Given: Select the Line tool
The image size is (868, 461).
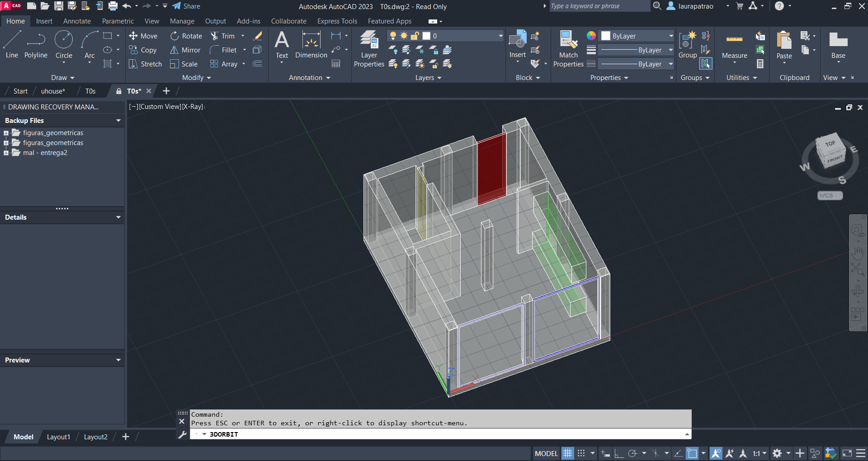Looking at the screenshot, I should (x=12, y=45).
